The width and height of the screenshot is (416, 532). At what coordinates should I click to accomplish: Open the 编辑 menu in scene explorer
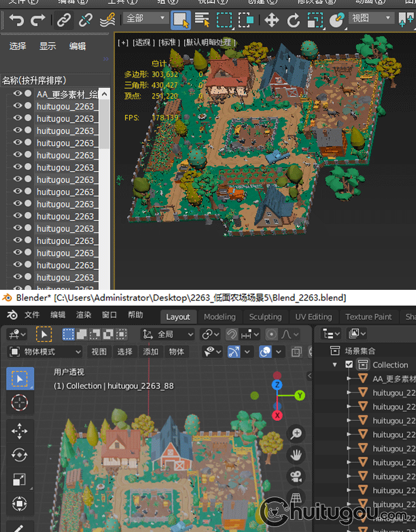point(78,46)
